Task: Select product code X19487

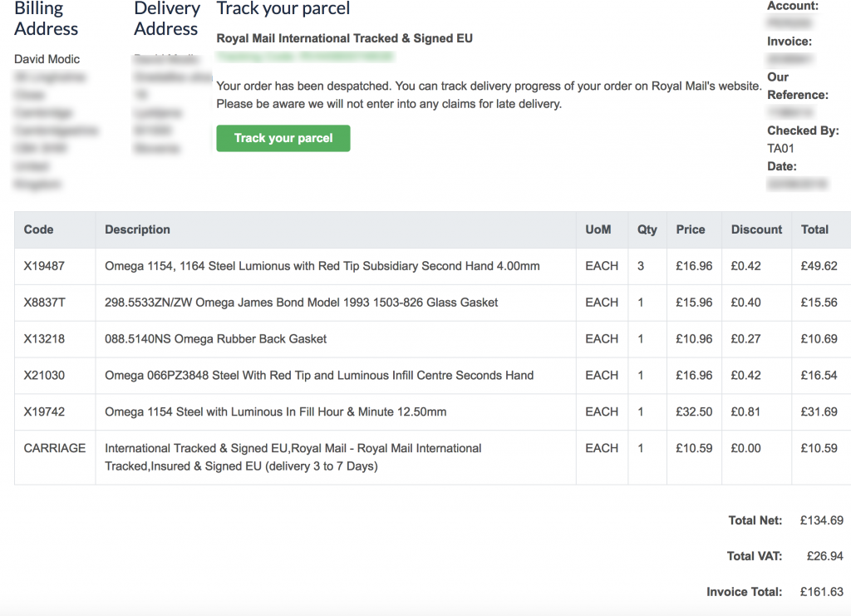Action: pyautogui.click(x=44, y=266)
